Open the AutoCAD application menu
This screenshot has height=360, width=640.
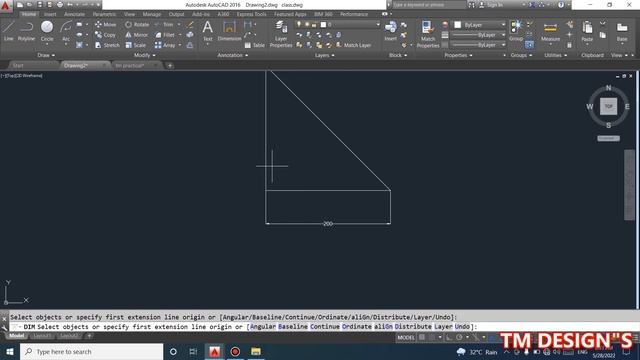pyautogui.click(x=5, y=6)
